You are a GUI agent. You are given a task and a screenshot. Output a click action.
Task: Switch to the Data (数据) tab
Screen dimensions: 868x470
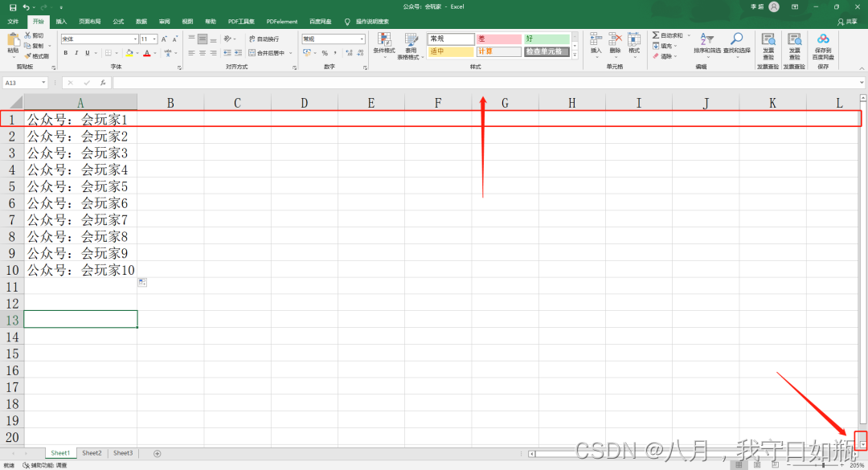coord(141,22)
